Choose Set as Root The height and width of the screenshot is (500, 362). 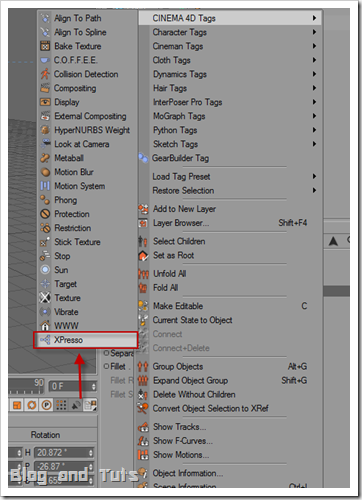click(x=230, y=255)
